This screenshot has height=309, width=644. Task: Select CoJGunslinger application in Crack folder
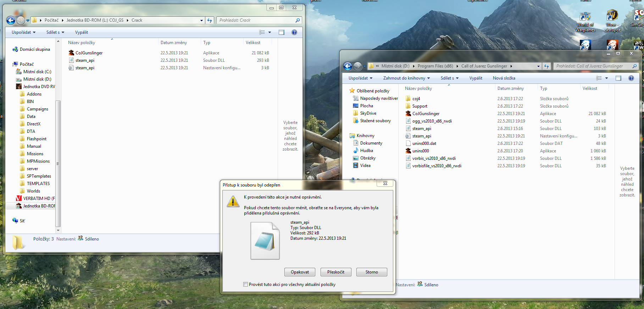pos(89,53)
